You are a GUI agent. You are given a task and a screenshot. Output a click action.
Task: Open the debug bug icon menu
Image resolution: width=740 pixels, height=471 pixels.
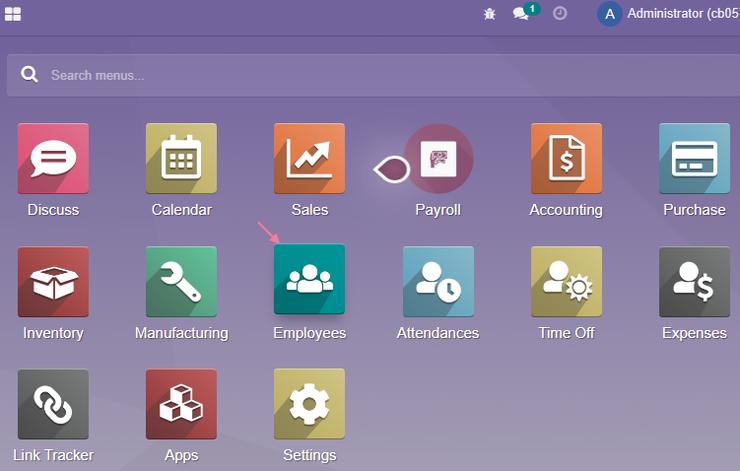(x=490, y=14)
